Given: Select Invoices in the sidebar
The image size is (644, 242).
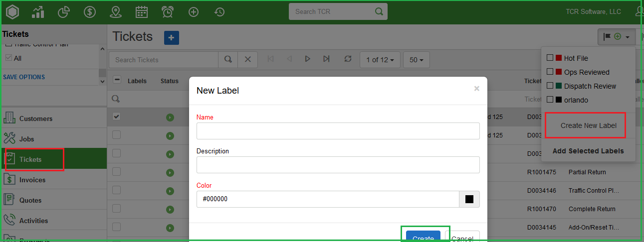Looking at the screenshot, I should 32,180.
